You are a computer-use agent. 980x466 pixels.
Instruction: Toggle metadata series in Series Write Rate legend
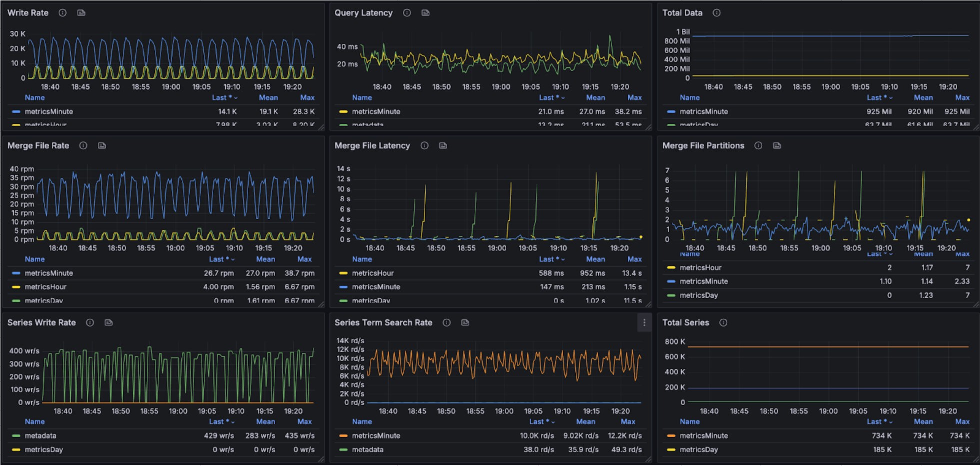[x=40, y=436]
